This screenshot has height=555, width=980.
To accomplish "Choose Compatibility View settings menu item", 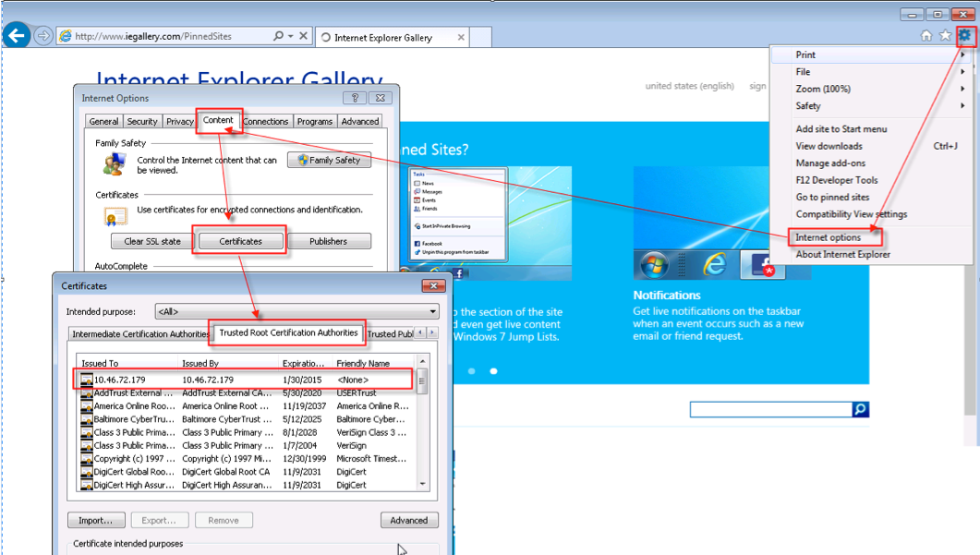I will [x=852, y=213].
